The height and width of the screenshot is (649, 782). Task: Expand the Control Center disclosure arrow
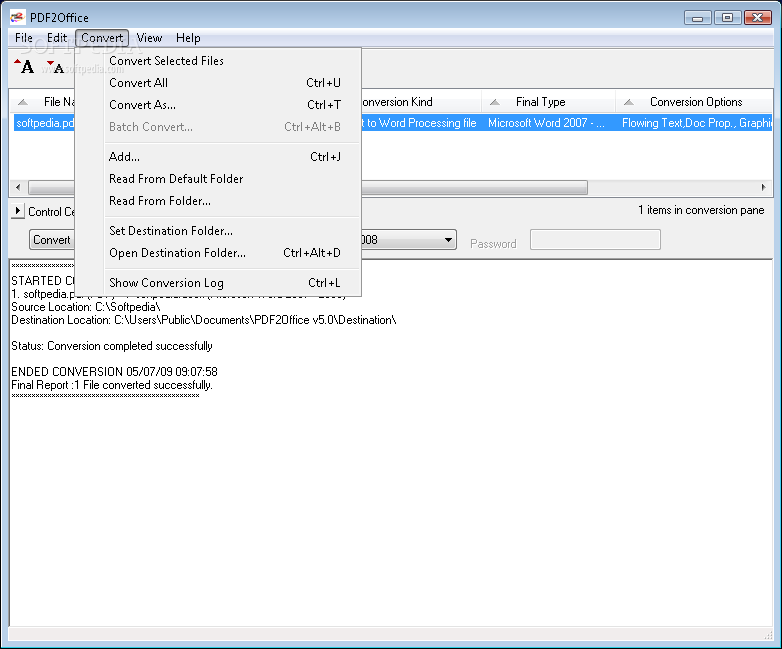17,211
